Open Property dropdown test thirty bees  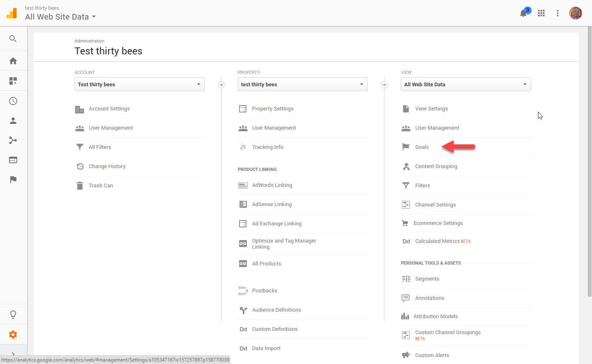coord(303,84)
